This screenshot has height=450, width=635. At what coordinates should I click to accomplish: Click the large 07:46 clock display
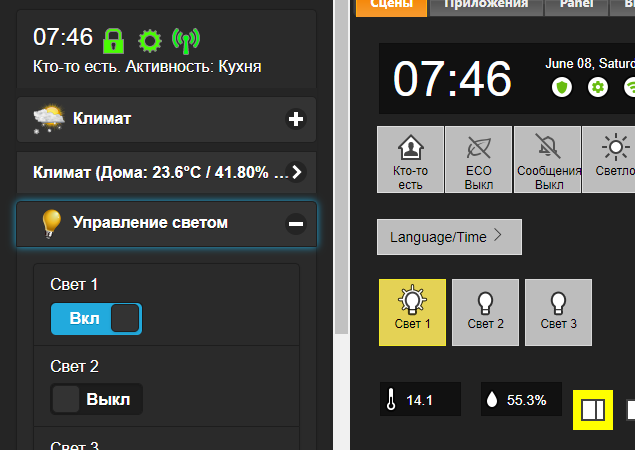point(452,79)
